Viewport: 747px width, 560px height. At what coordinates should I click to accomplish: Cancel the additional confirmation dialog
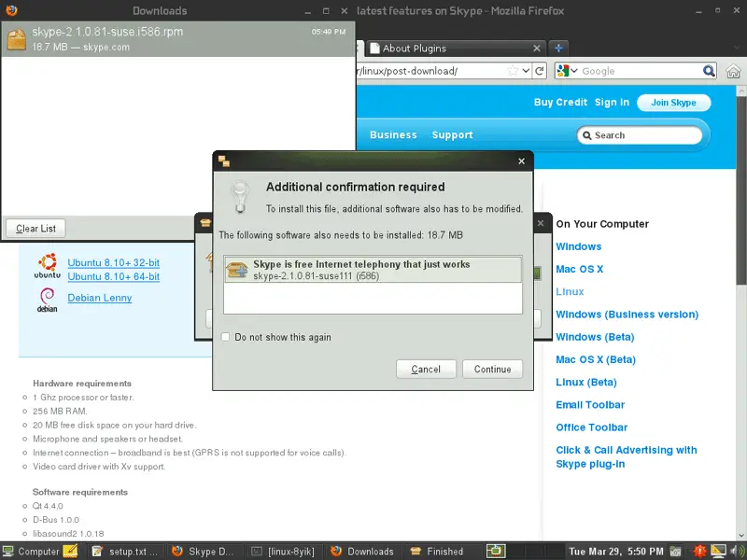(x=426, y=369)
